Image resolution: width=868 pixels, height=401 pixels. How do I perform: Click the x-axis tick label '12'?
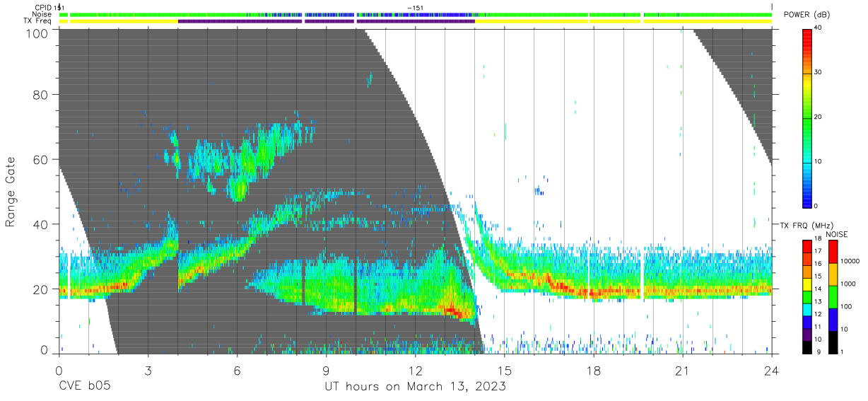415,371
